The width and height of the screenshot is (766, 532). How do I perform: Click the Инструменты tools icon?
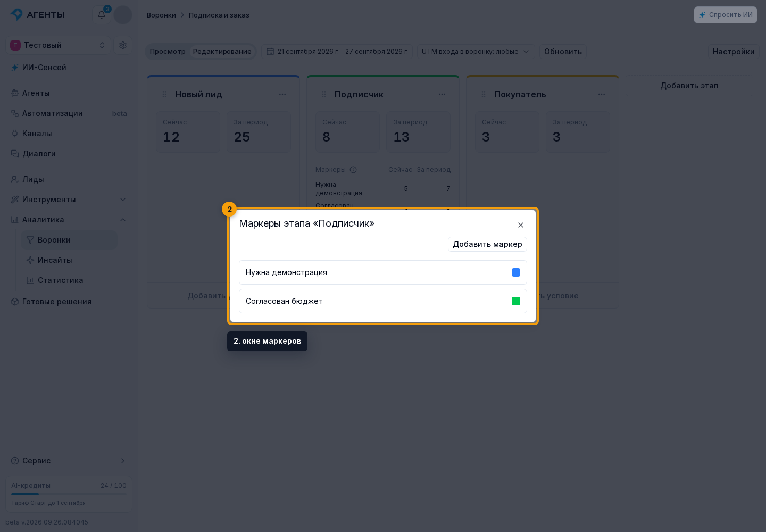coord(15,199)
